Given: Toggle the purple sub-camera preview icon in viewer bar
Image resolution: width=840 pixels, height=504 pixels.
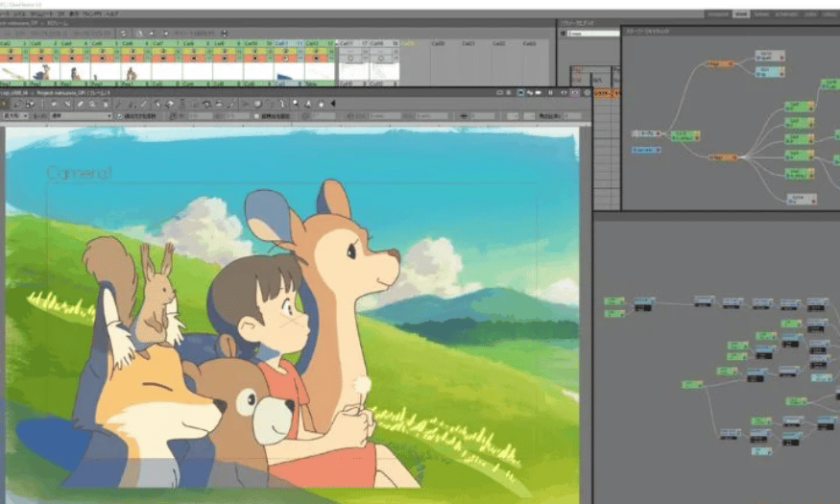Looking at the screenshot, I should pos(575,93).
